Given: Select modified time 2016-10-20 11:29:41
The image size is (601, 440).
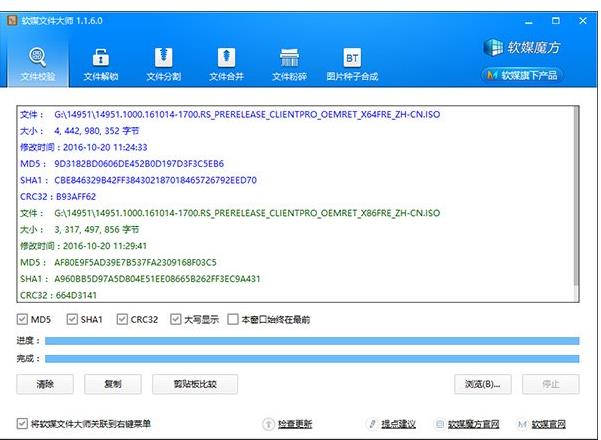Looking at the screenshot, I should click(x=105, y=246).
